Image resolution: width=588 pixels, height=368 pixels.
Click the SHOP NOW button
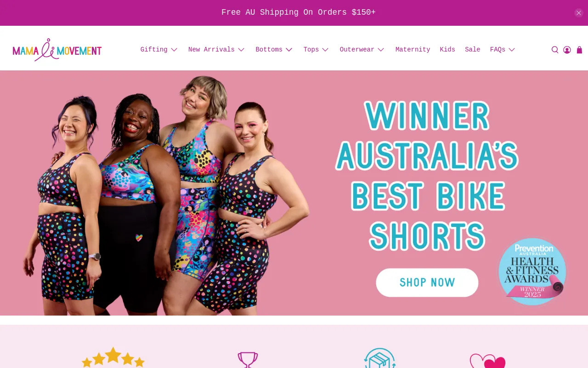coord(427,282)
